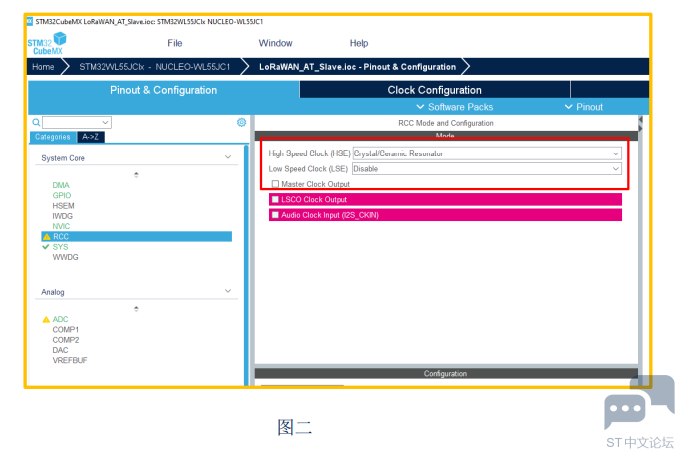Select IWDG in System Core list
683x458 pixels.
[63, 216]
